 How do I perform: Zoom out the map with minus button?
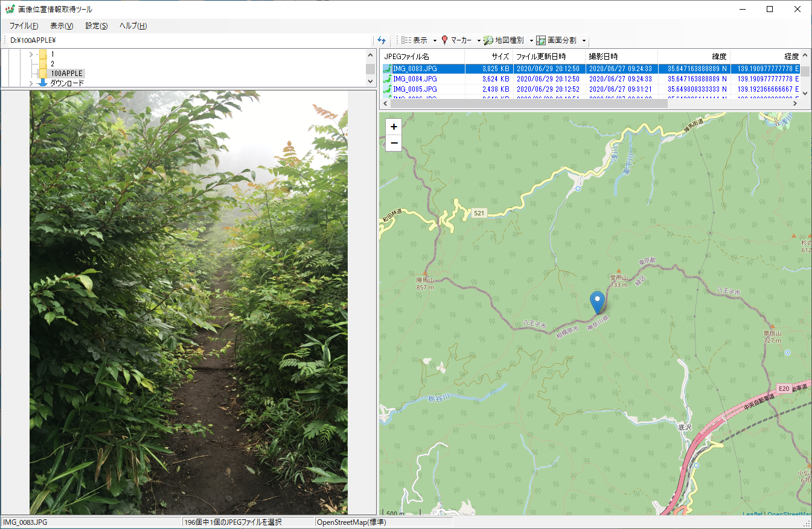coord(394,143)
